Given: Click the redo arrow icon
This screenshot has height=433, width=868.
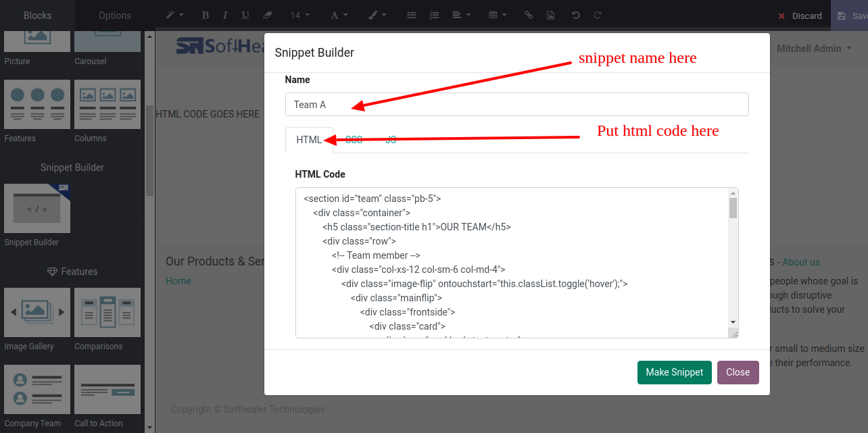Looking at the screenshot, I should coord(597,15).
